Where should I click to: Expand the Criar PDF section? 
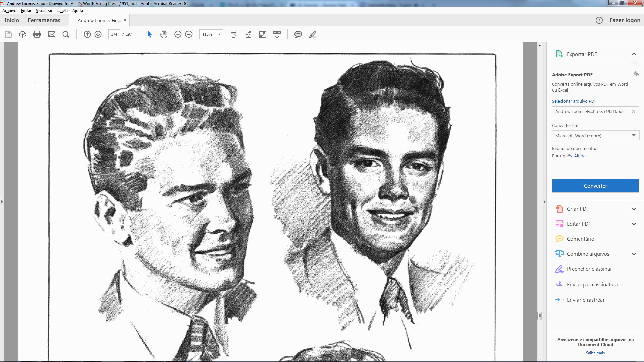[x=634, y=209]
